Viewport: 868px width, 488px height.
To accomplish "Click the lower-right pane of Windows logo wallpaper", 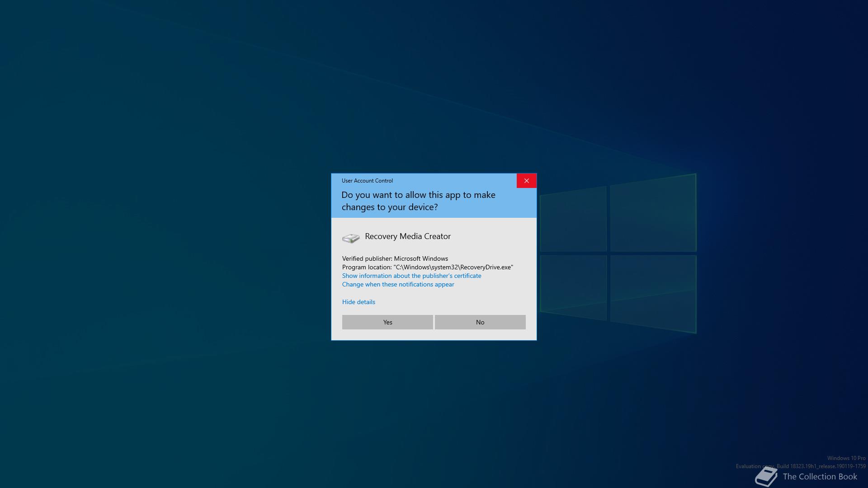I will (x=653, y=291).
